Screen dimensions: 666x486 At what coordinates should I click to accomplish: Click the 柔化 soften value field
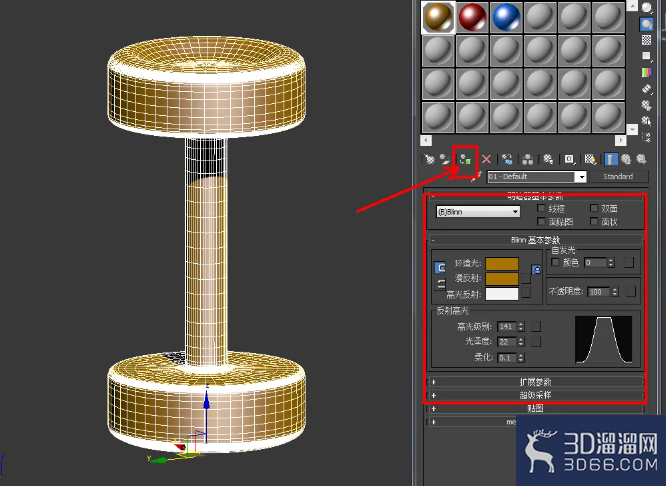(x=507, y=358)
